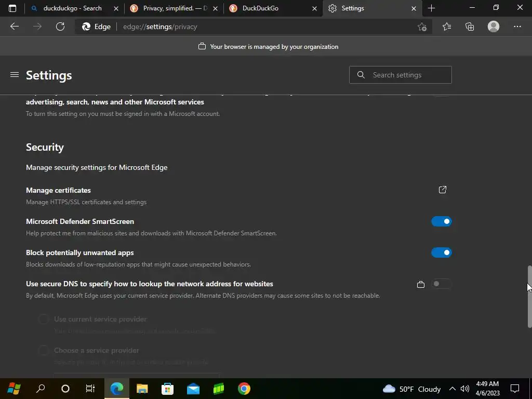Open clock showing 4:49 AM
The width and height of the screenshot is (532, 399).
tap(487, 389)
